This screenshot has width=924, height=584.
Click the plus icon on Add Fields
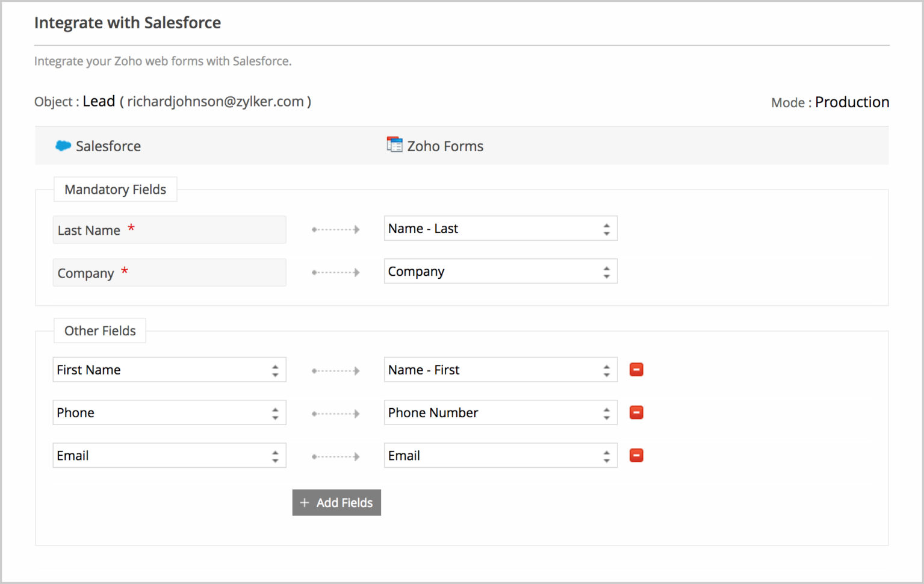coord(304,502)
